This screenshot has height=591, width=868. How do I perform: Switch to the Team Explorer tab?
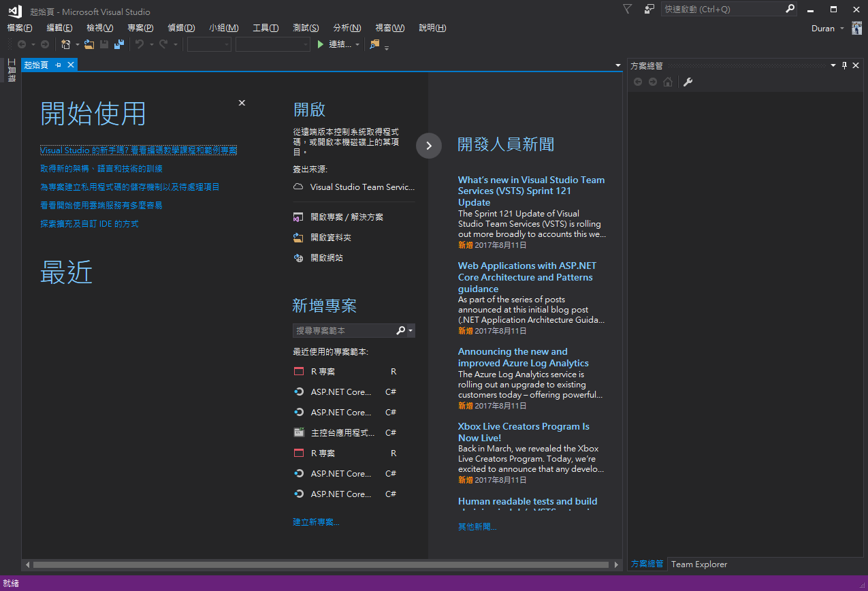pos(699,564)
